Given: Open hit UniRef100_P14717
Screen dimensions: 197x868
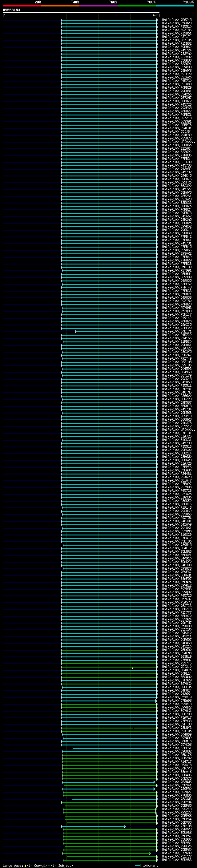Looking at the screenshot, I should pos(176,761).
